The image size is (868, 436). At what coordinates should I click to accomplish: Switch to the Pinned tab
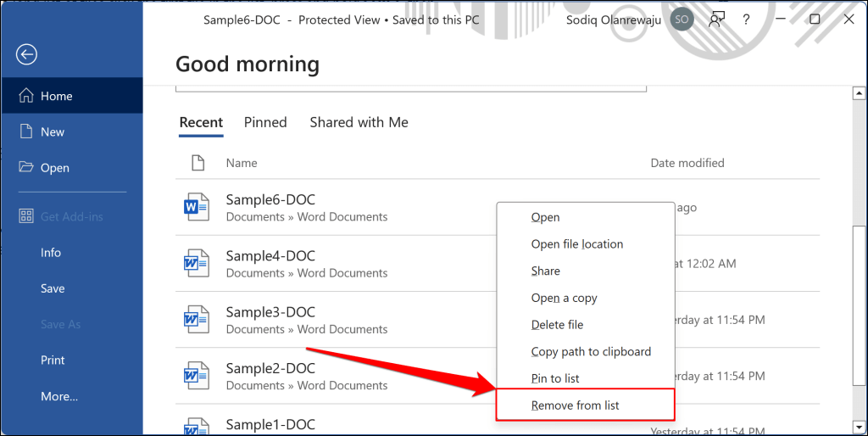pyautogui.click(x=265, y=122)
